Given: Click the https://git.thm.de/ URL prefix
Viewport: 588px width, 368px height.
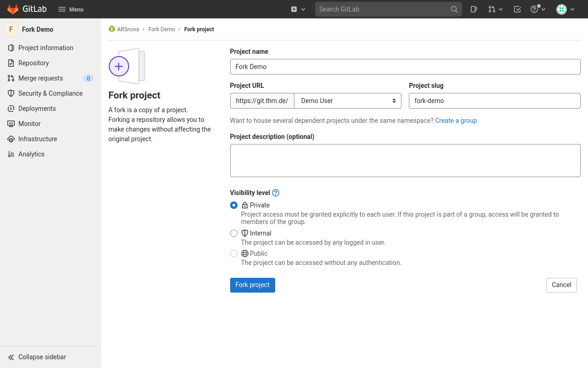Looking at the screenshot, I should click(x=262, y=101).
